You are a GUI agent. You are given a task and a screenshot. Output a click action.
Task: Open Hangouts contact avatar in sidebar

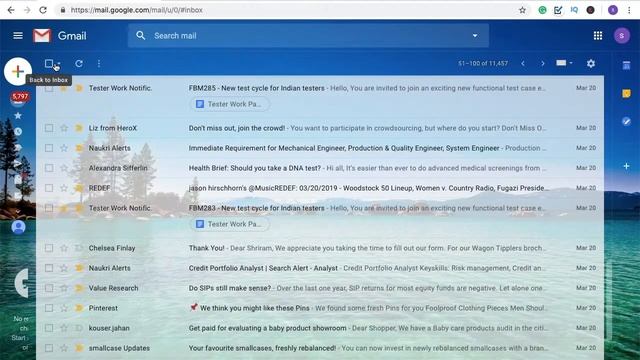click(x=18, y=227)
